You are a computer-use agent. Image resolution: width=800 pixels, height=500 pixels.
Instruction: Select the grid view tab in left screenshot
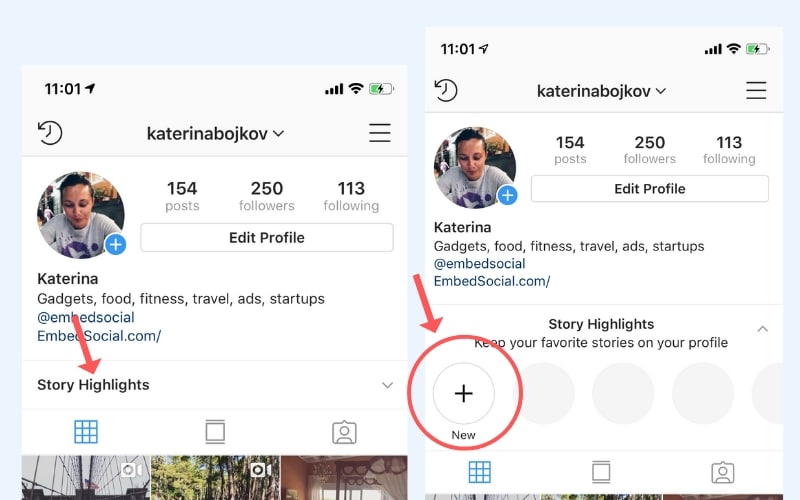(86, 432)
